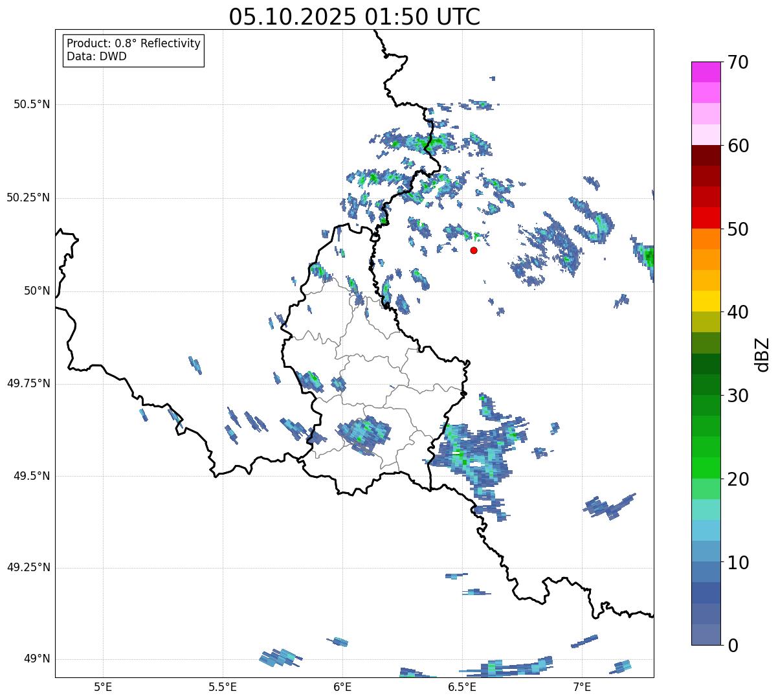
Task: Click the bright red colorbar swatch at 50 dBZ
Action: pos(706,218)
